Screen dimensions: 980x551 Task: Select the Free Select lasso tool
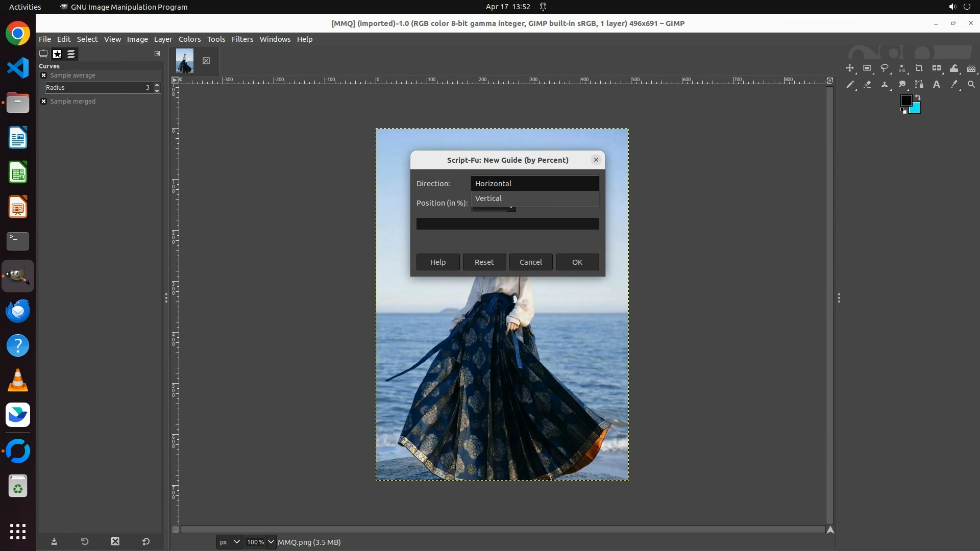(885, 68)
